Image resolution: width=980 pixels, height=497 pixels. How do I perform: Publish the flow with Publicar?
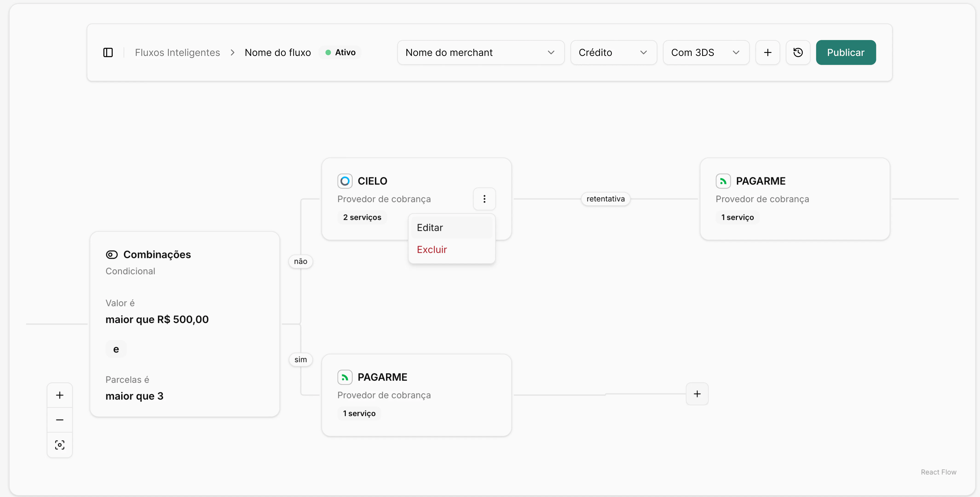coord(846,52)
